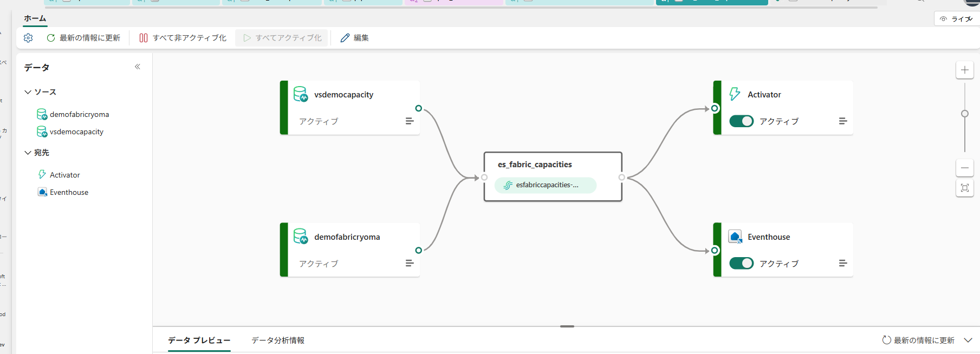Image resolution: width=980 pixels, height=354 pixels.
Task: Click the Eventhouse icon in the sidebar
Action: point(42,192)
